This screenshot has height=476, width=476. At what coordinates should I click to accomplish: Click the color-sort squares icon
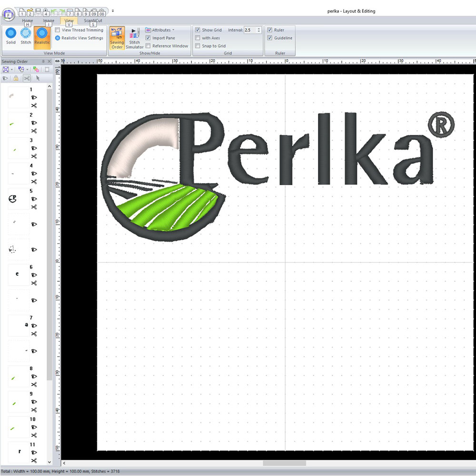point(36,69)
